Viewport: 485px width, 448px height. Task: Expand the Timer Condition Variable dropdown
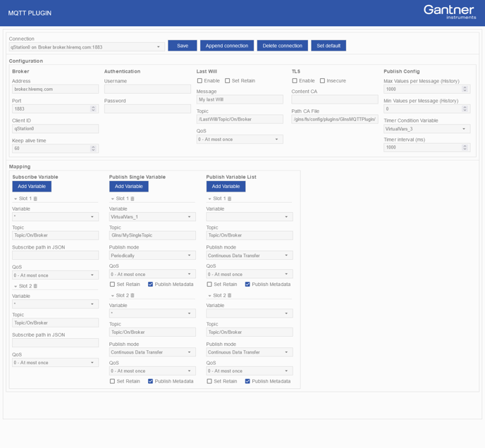[x=426, y=129]
